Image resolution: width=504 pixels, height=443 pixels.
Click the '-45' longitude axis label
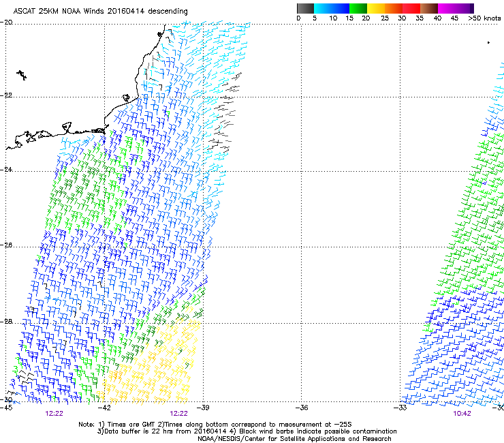click(x=6, y=408)
